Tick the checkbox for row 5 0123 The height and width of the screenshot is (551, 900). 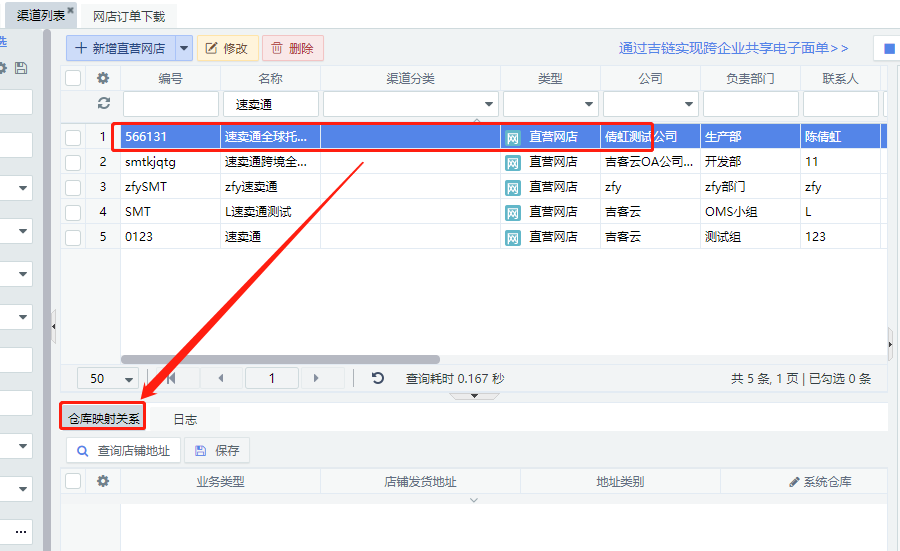pos(73,237)
